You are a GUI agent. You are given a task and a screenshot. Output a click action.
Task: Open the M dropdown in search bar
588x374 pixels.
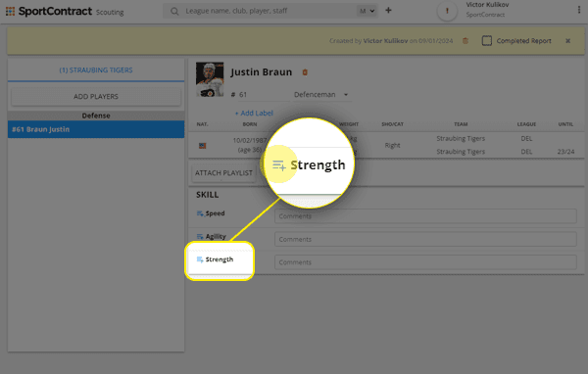pyautogui.click(x=367, y=11)
